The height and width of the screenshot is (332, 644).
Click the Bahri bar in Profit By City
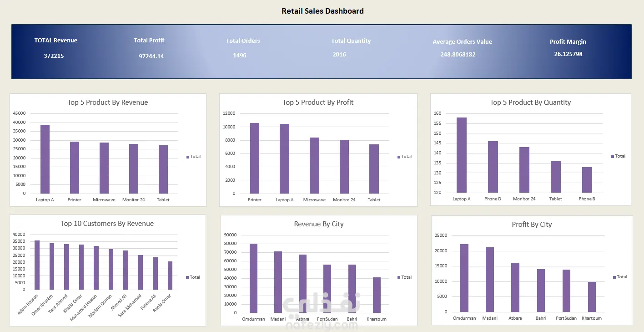coord(541,291)
